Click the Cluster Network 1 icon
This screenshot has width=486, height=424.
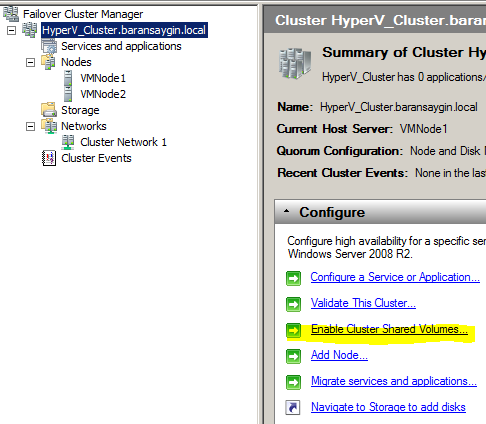(68, 142)
